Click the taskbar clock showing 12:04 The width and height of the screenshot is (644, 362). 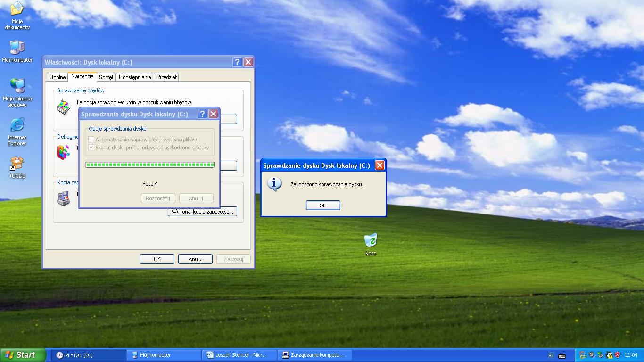pos(631,355)
